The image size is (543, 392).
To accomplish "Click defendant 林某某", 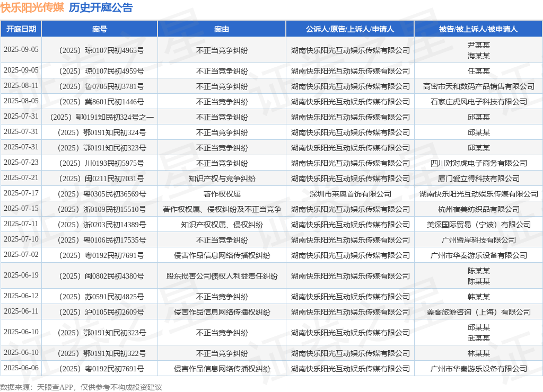I will point(479,354).
